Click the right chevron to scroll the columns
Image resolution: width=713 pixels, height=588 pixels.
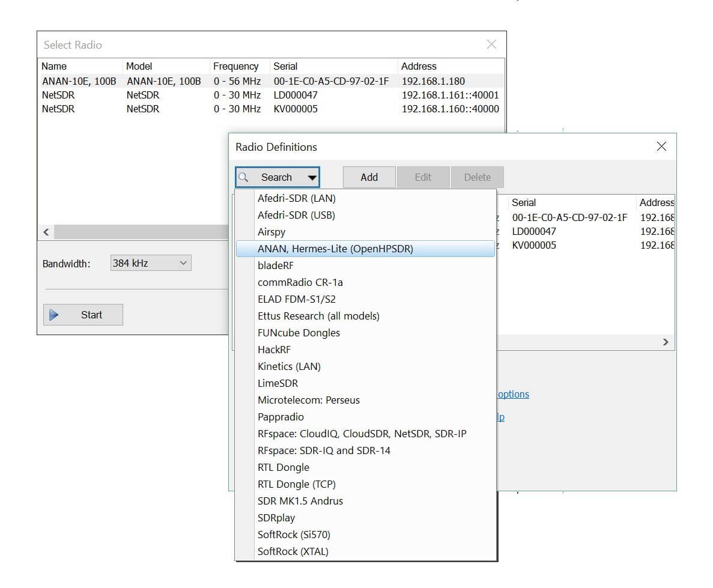[x=665, y=342]
